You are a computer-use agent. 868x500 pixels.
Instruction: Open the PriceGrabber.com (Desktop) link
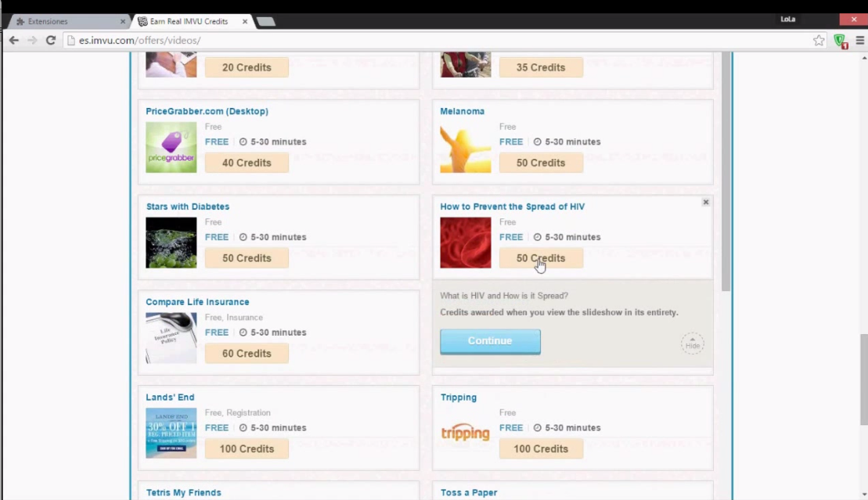(207, 111)
